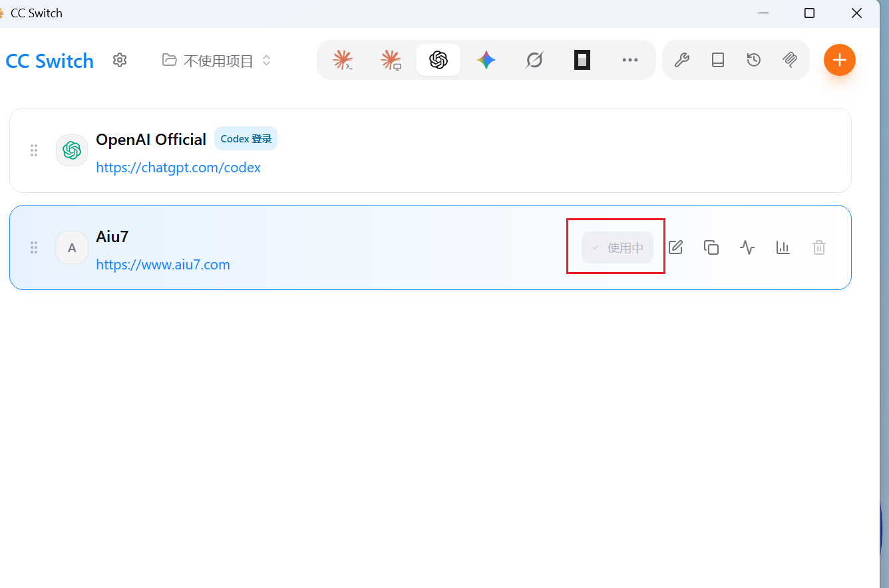This screenshot has width=889, height=588.
Task: Click the blue CC Switch logo text
Action: [49, 61]
